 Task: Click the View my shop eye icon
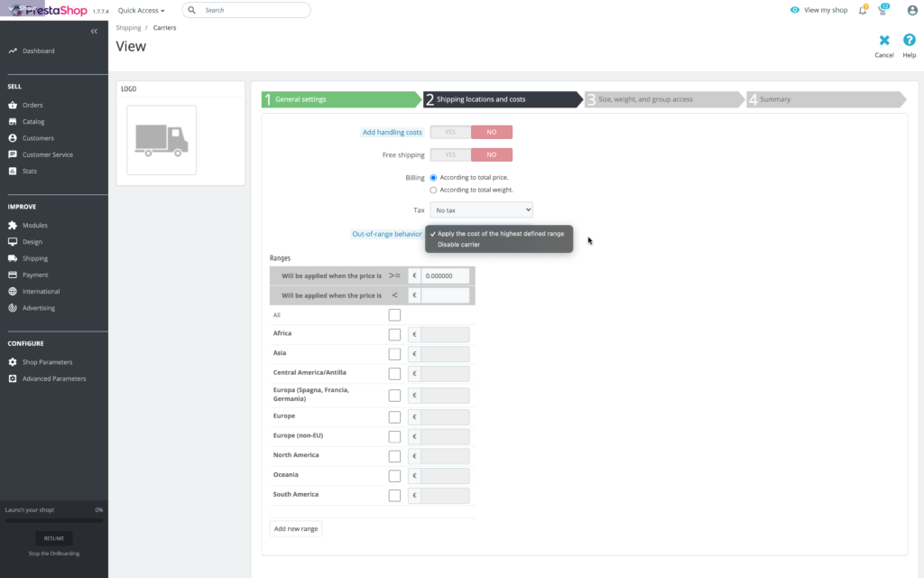click(795, 10)
